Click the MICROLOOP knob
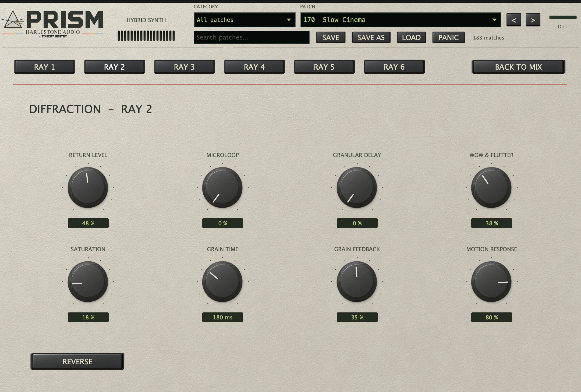Screen dimensions: 581x392 (x=222, y=187)
